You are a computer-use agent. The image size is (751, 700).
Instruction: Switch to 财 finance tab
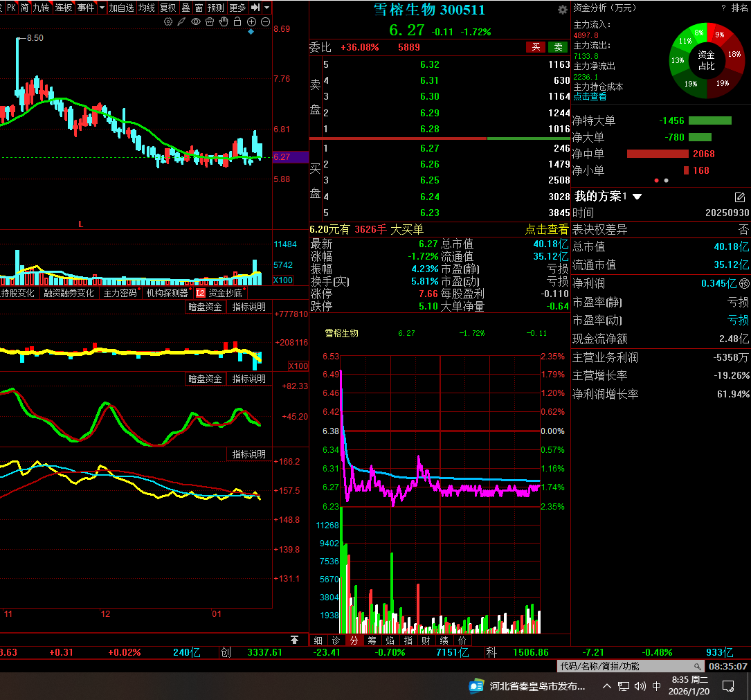click(426, 640)
